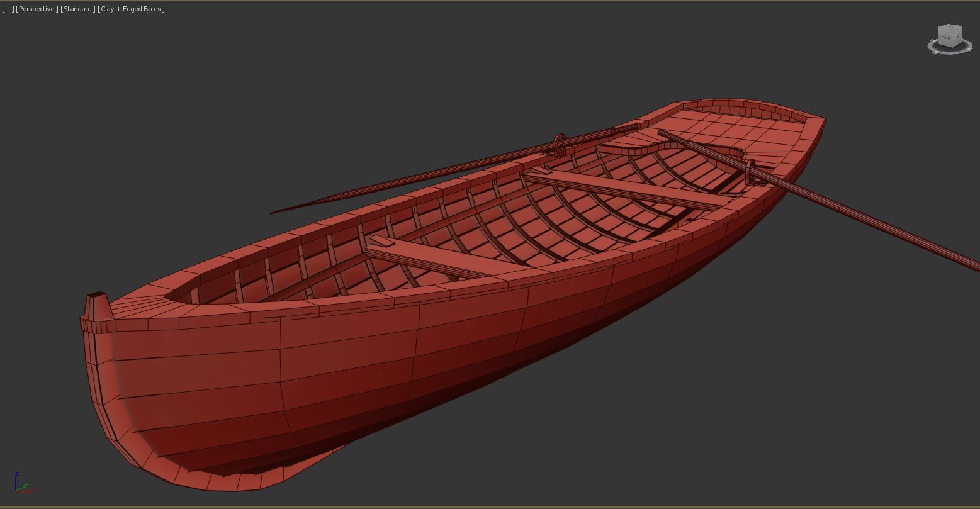Screen dimensions: 980x509
Task: Select the flat stern deck of the boat
Action: click(743, 128)
